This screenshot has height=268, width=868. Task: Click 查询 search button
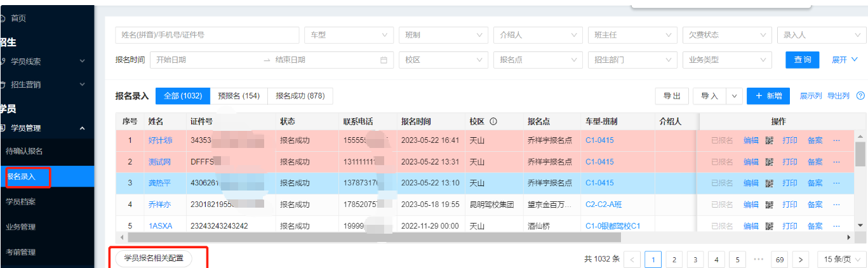(803, 60)
